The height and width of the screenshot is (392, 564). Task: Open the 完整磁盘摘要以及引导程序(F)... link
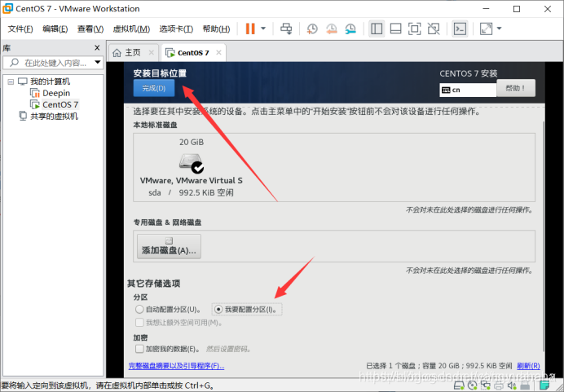coord(176,366)
